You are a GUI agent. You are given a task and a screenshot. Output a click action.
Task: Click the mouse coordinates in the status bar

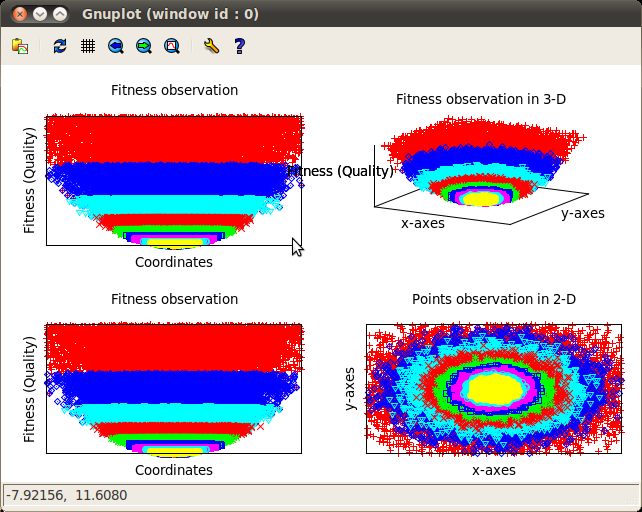[68, 495]
